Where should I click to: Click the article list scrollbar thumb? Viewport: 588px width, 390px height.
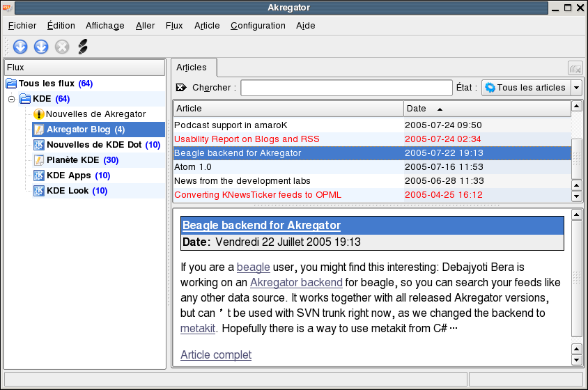tap(577, 159)
